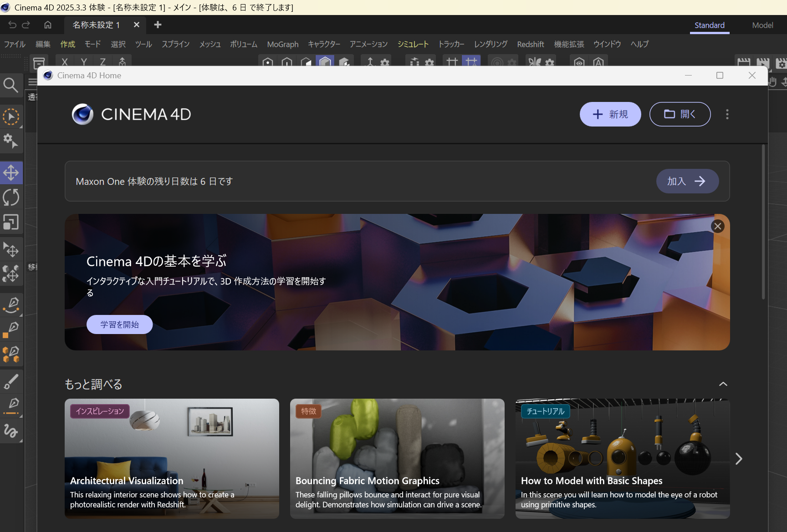Viewport: 787px width, 532px height.
Task: Open the レンダリング menu
Action: point(491,44)
